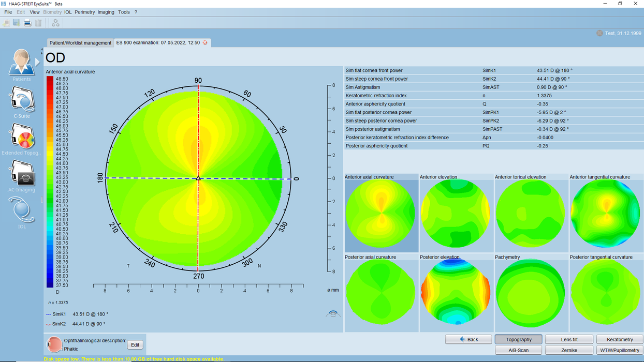Click Edit next to Ophthalmological description
Viewport: 644px width, 362px height.
(x=135, y=344)
